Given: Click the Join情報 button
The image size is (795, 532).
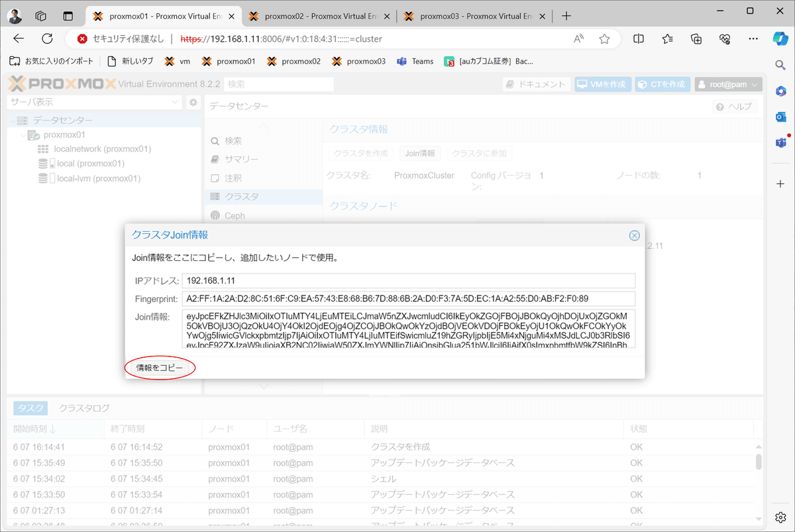Looking at the screenshot, I should (x=420, y=153).
